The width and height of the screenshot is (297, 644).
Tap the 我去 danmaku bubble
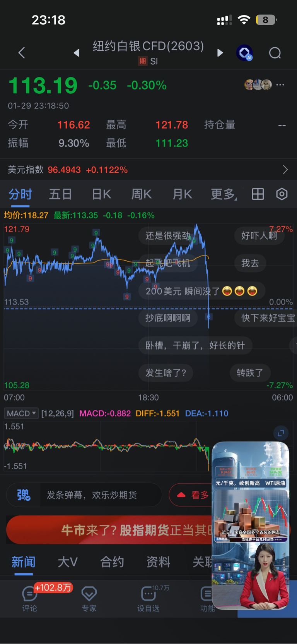coord(250,263)
